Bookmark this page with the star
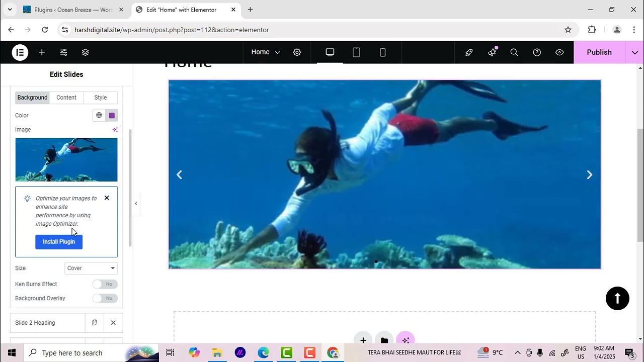The height and width of the screenshot is (362, 644). tap(568, 30)
